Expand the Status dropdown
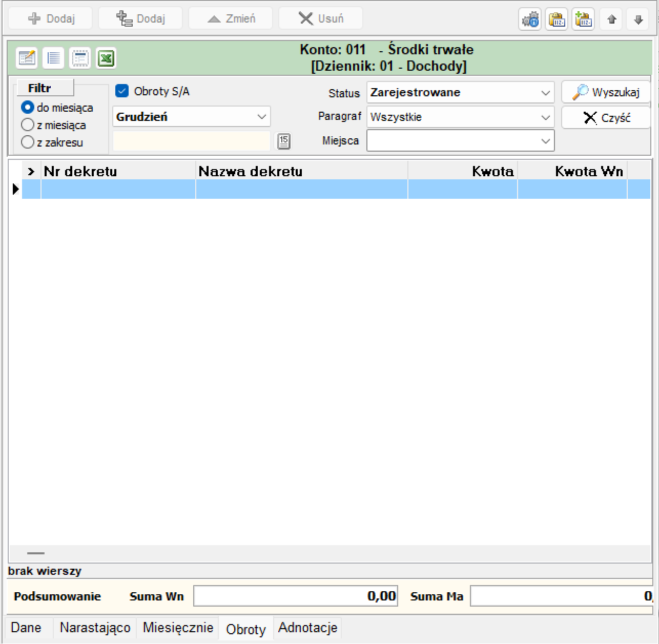Screen dimensions: 659x644 460,93
